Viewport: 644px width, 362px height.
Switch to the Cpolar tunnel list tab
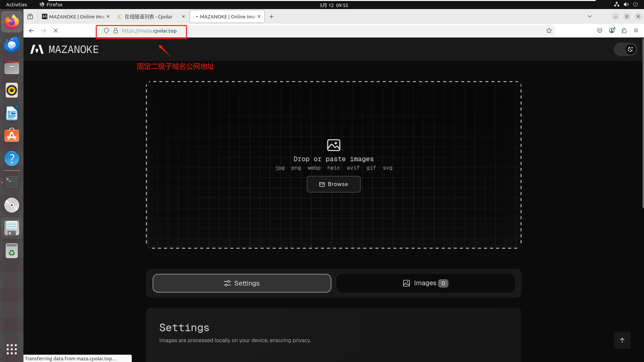coord(148,16)
